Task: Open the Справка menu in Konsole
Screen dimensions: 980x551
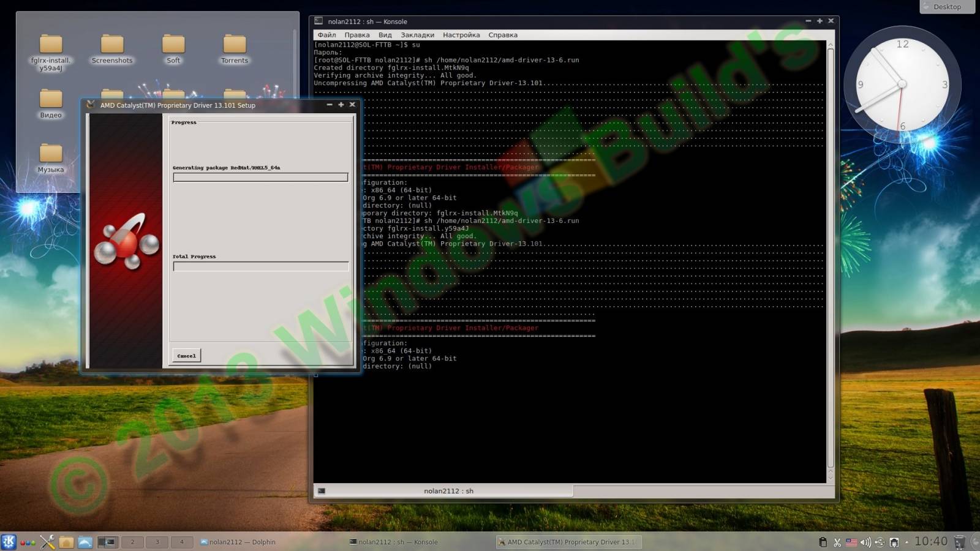Action: (503, 35)
